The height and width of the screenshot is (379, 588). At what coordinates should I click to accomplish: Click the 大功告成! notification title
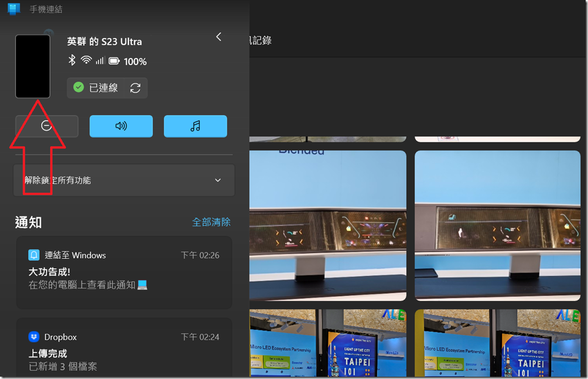pyautogui.click(x=50, y=272)
